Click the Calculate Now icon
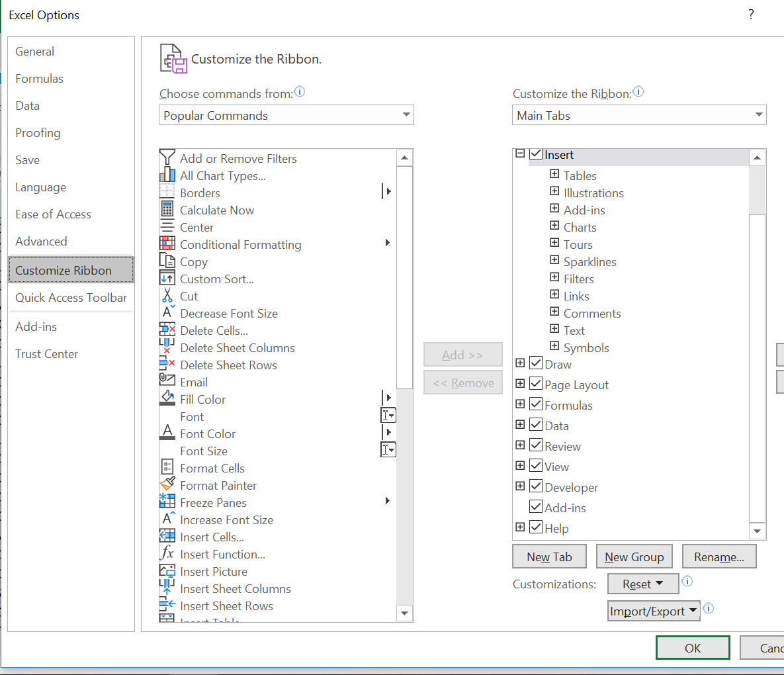The image size is (784, 675). tap(168, 210)
